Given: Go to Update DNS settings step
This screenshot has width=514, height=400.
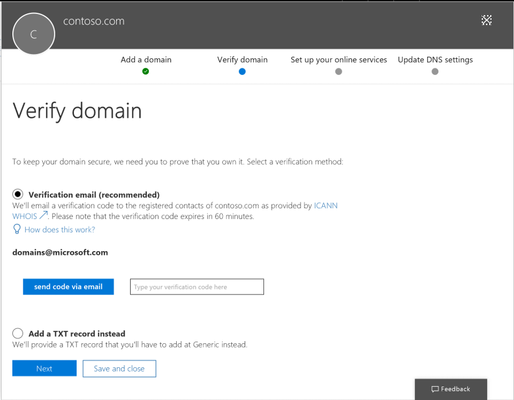Looking at the screenshot, I should (x=435, y=60).
